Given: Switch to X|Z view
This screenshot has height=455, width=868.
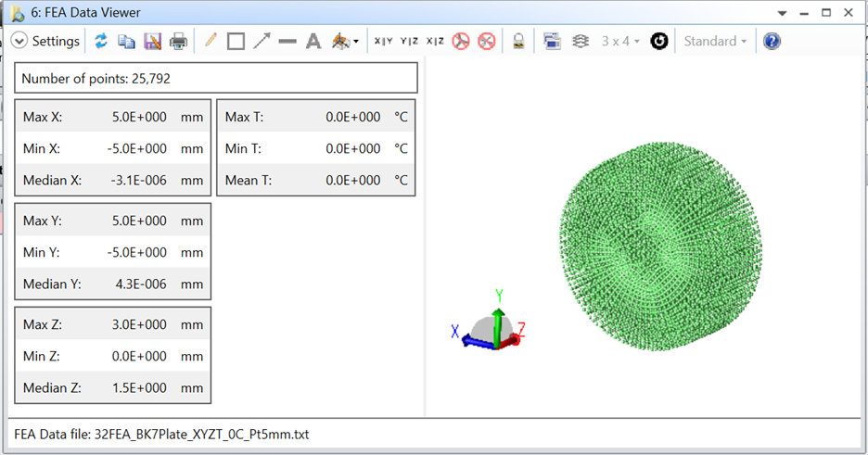Looking at the screenshot, I should pyautogui.click(x=435, y=41).
